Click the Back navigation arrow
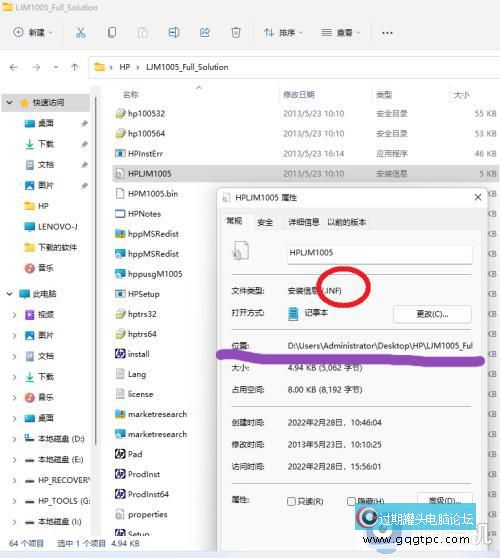The height and width of the screenshot is (558, 500). pyautogui.click(x=14, y=67)
